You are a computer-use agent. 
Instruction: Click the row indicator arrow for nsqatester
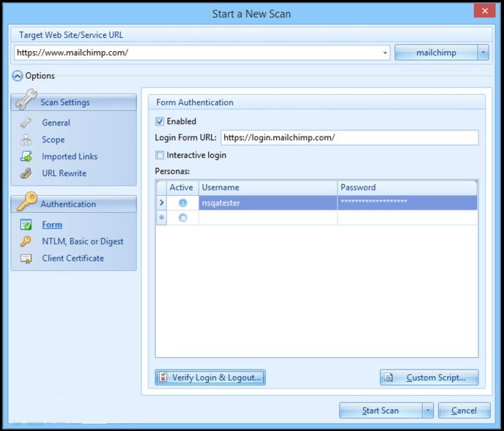161,203
